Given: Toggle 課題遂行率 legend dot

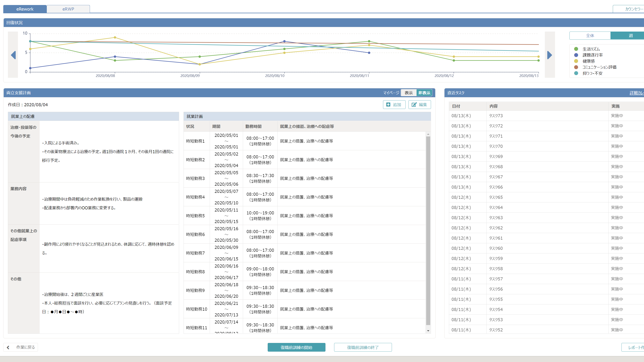Looking at the screenshot, I should point(576,55).
